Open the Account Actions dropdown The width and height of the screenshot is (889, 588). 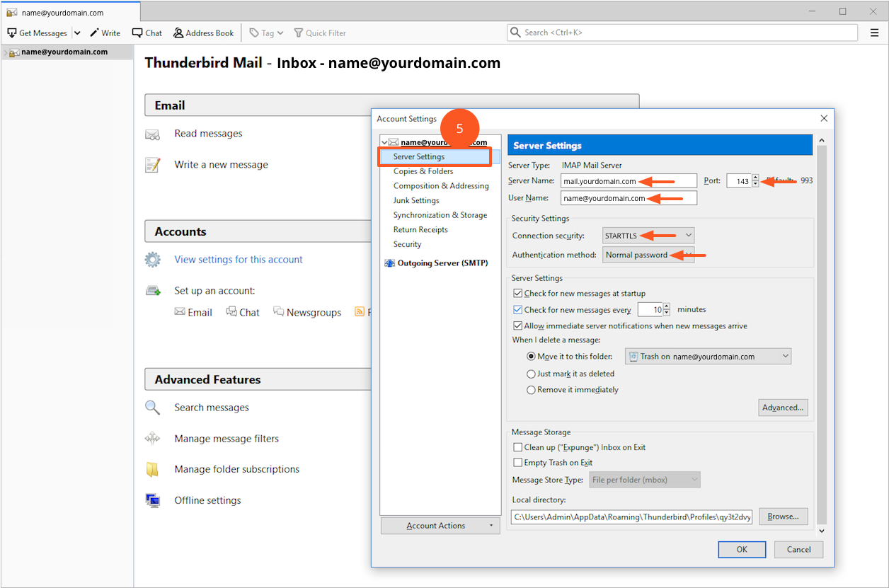(440, 526)
